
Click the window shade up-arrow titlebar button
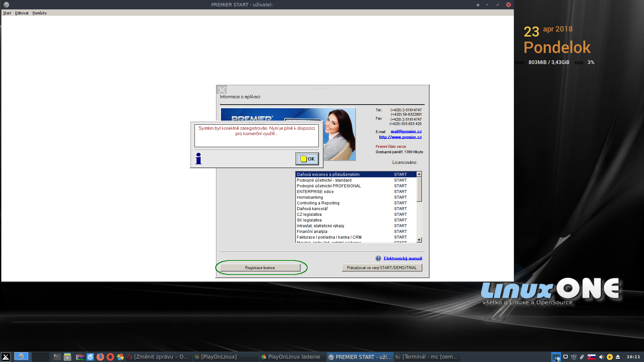click(478, 5)
